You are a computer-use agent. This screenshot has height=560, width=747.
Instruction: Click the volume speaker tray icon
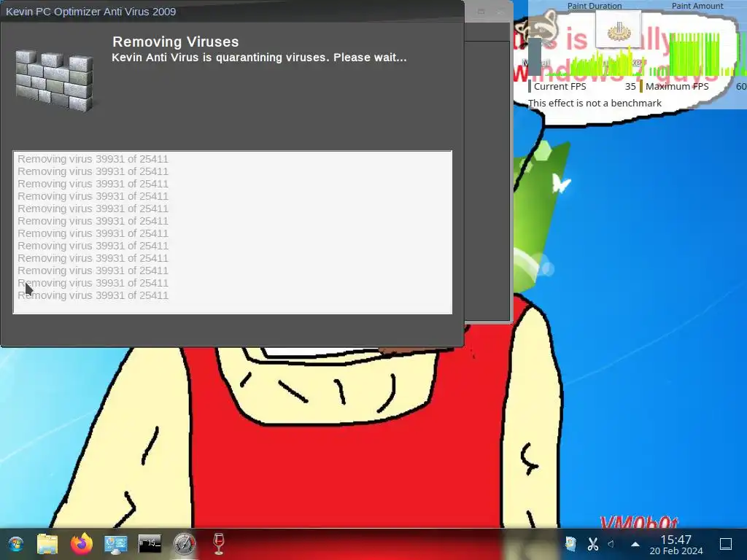pos(611,544)
